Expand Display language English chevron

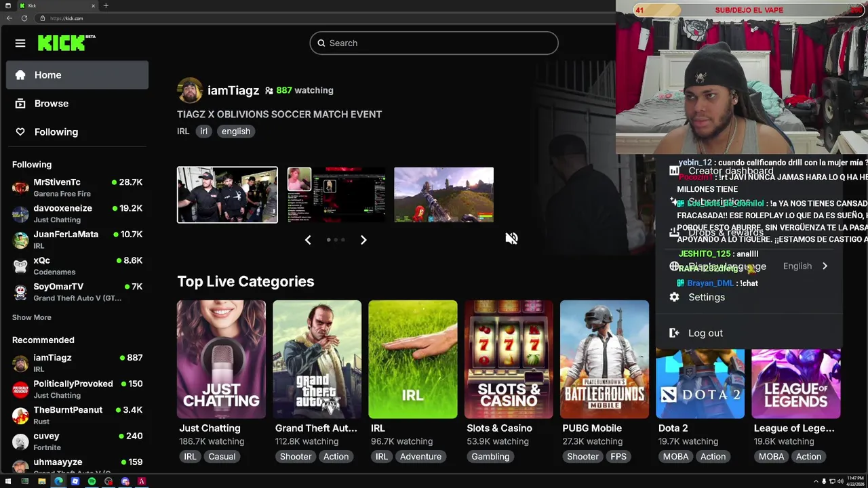825,266
